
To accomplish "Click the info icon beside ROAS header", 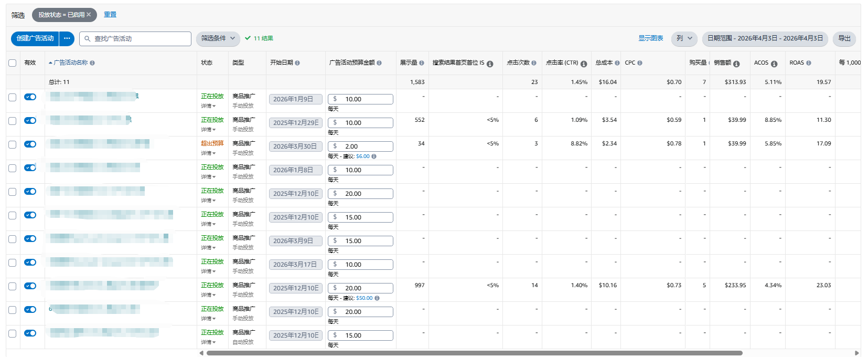I will [x=809, y=63].
